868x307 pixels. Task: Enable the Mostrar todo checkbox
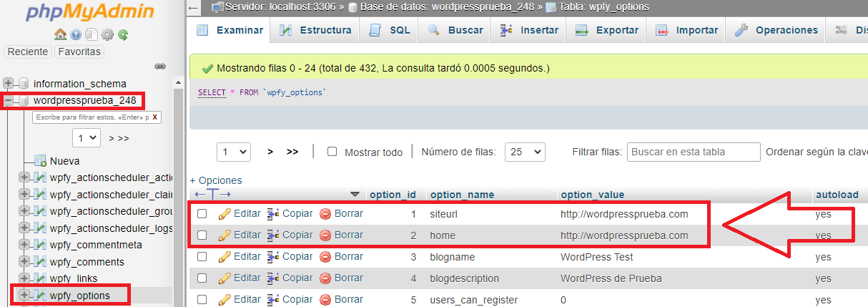click(x=332, y=152)
